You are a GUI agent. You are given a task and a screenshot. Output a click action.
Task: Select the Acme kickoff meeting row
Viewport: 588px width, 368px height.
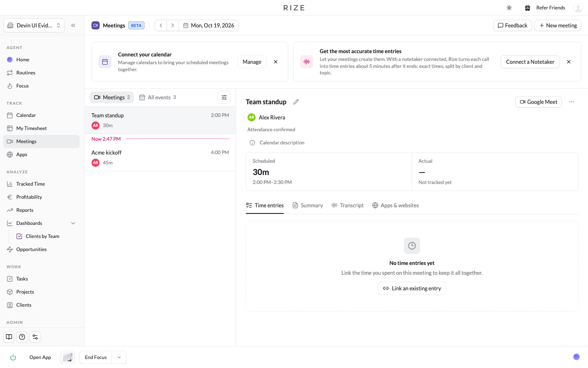pyautogui.click(x=160, y=157)
